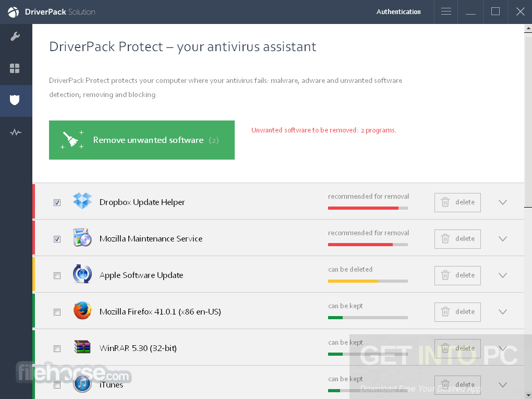Delete Dropbox Update Helper

[x=457, y=202]
